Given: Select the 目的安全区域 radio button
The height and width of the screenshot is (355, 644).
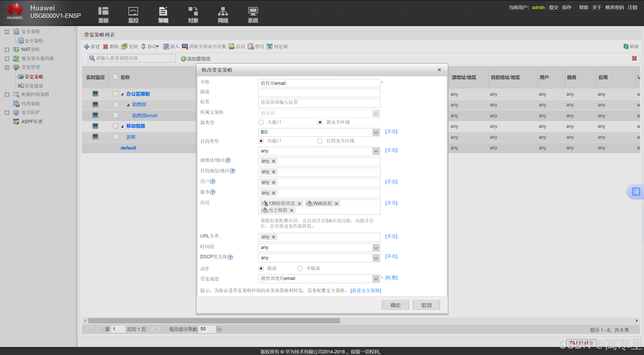Looking at the screenshot, I should pos(320,141).
